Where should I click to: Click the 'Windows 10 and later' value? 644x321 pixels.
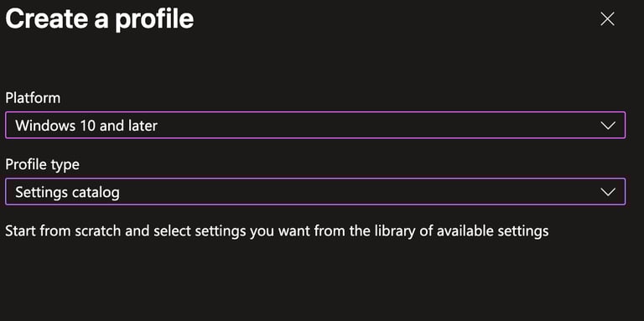[x=86, y=125]
